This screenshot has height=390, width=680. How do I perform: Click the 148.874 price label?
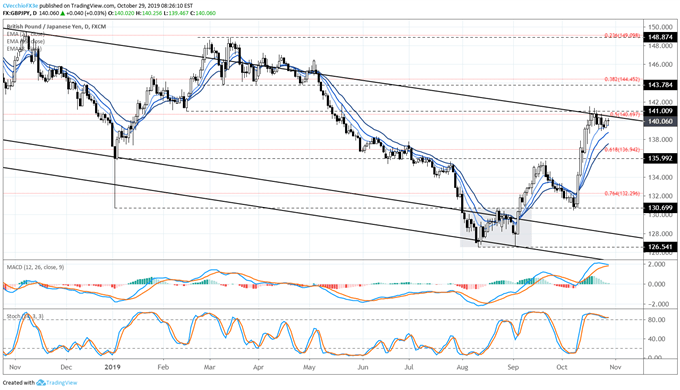point(660,37)
